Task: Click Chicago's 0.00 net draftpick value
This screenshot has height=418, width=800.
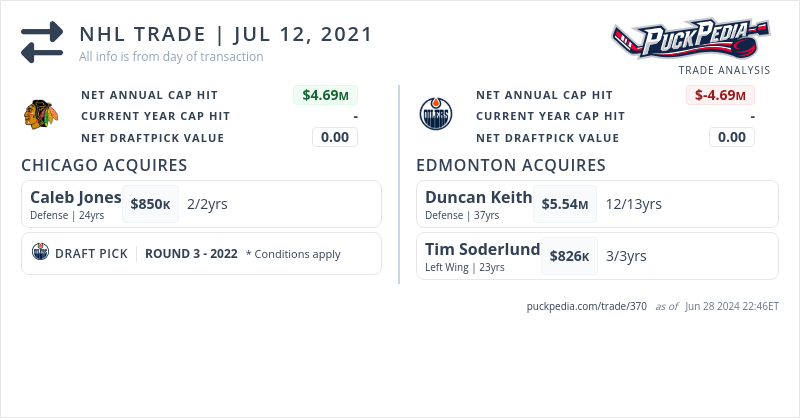Action: pyautogui.click(x=335, y=137)
